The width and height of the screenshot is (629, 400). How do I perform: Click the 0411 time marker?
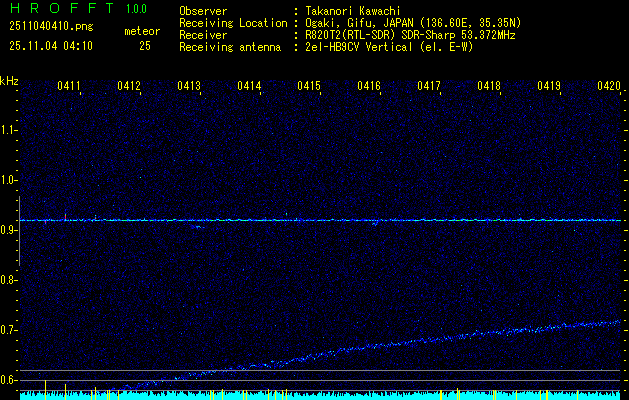pos(69,87)
